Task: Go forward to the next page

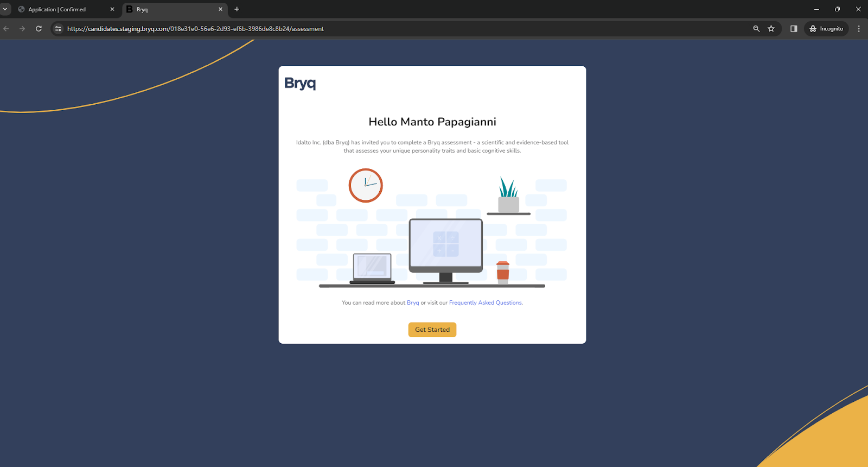Action: 22,29
